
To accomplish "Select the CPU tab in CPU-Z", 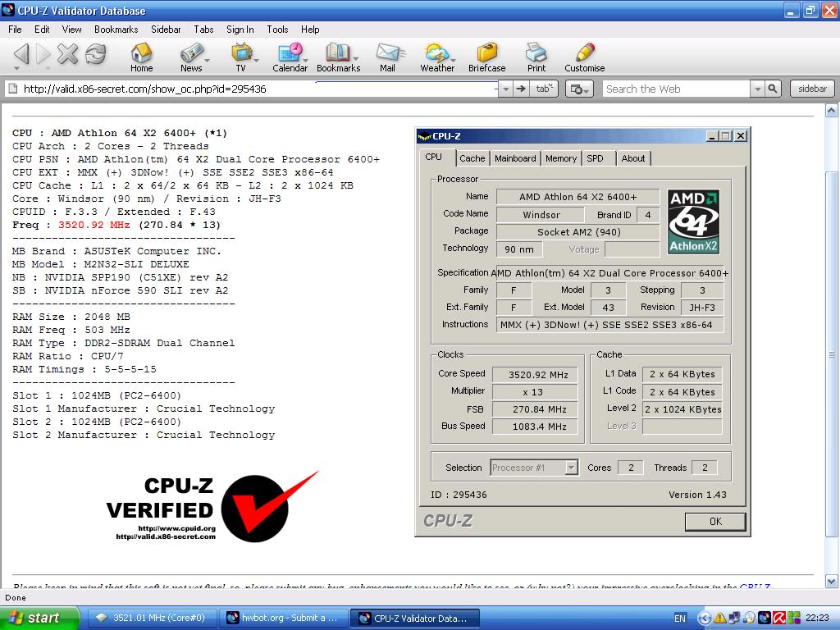I will click(x=434, y=157).
